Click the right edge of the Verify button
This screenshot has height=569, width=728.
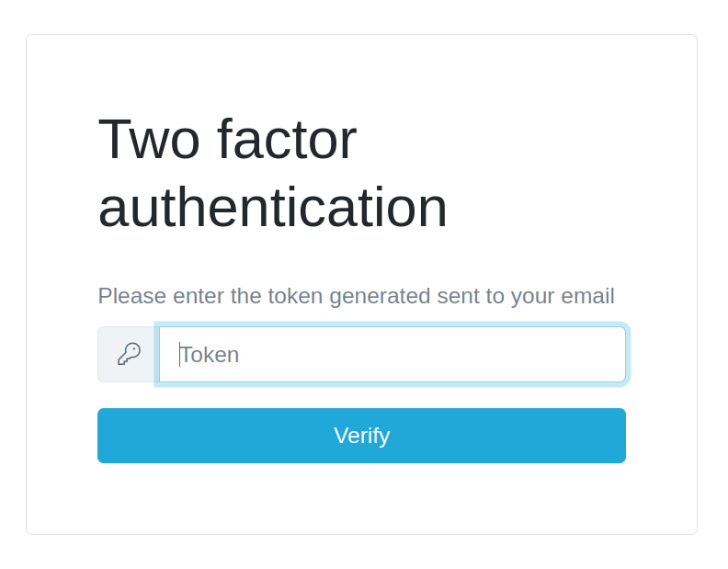pyautogui.click(x=617, y=436)
